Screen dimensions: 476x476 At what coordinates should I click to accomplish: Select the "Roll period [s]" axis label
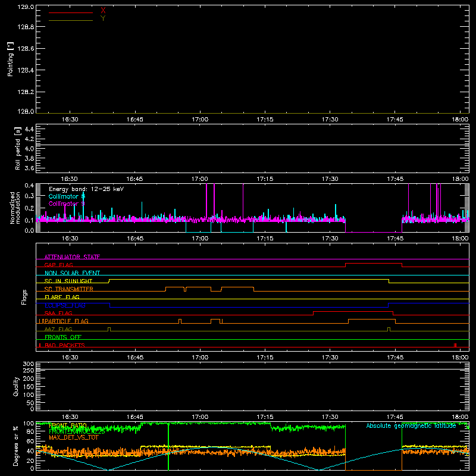pyautogui.click(x=18, y=148)
